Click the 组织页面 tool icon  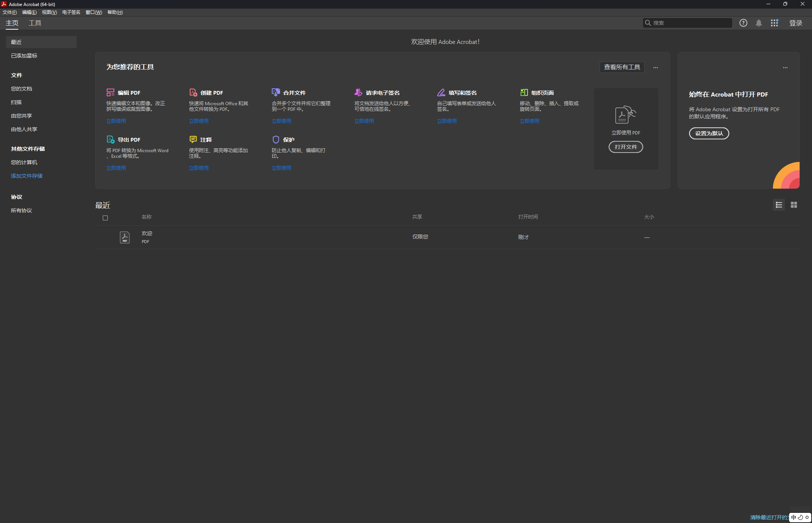coord(524,92)
